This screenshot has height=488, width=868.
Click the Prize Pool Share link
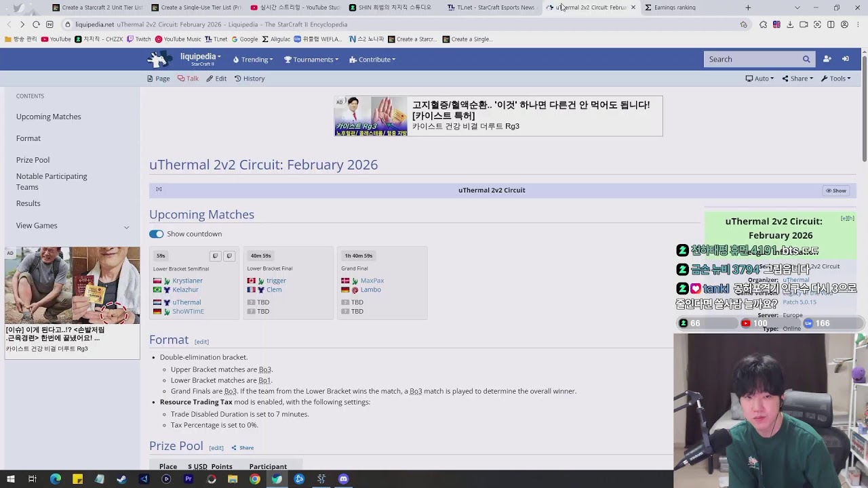pos(243,448)
